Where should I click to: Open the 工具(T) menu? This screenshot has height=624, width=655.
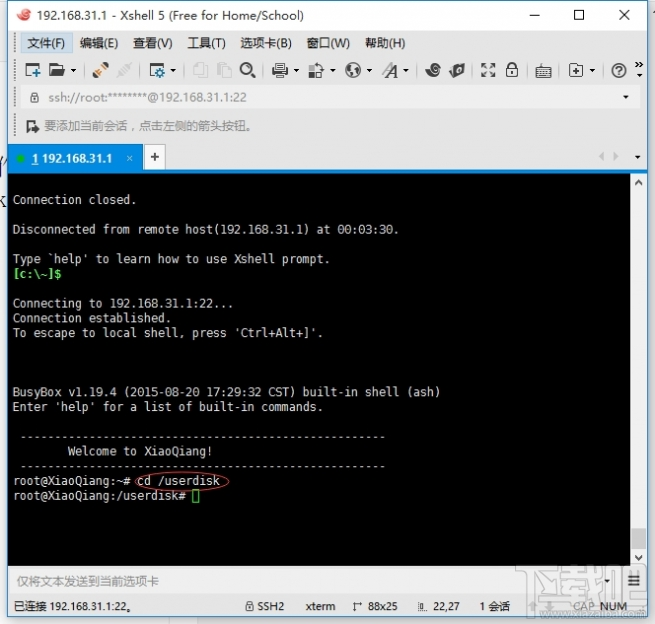click(206, 43)
